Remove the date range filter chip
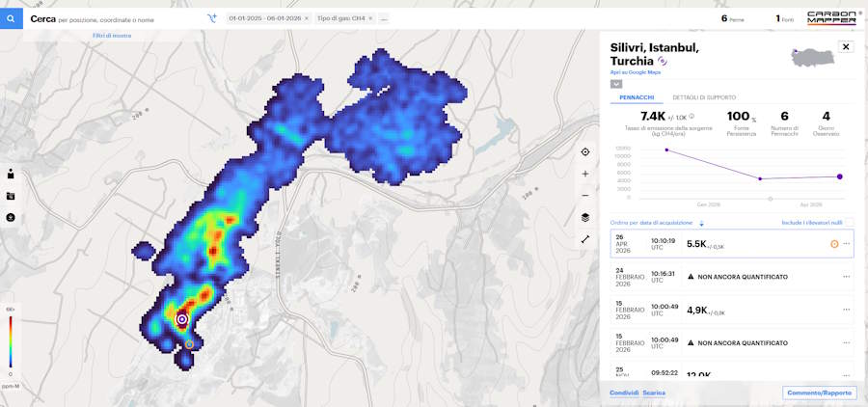This screenshot has height=407, width=868. [307, 18]
